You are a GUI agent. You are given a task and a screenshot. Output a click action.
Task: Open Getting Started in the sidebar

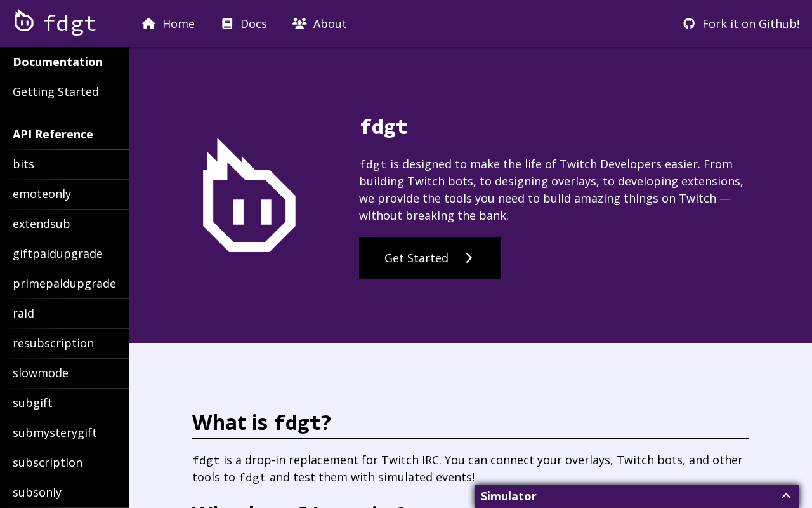click(x=56, y=91)
